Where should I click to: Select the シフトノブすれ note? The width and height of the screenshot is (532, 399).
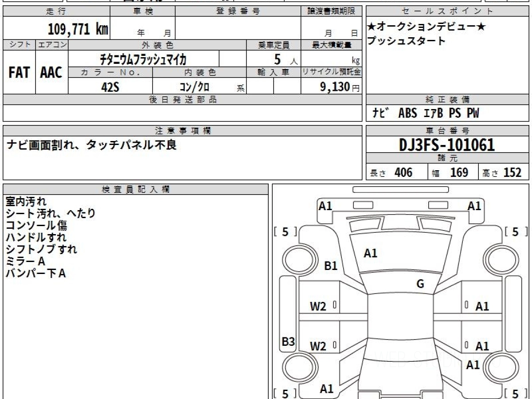[41, 249]
